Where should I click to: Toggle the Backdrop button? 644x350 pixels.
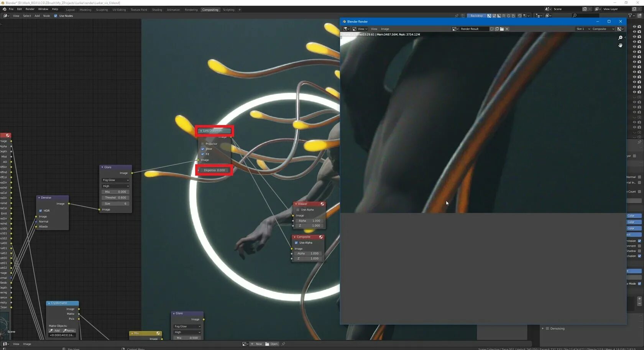click(x=476, y=16)
